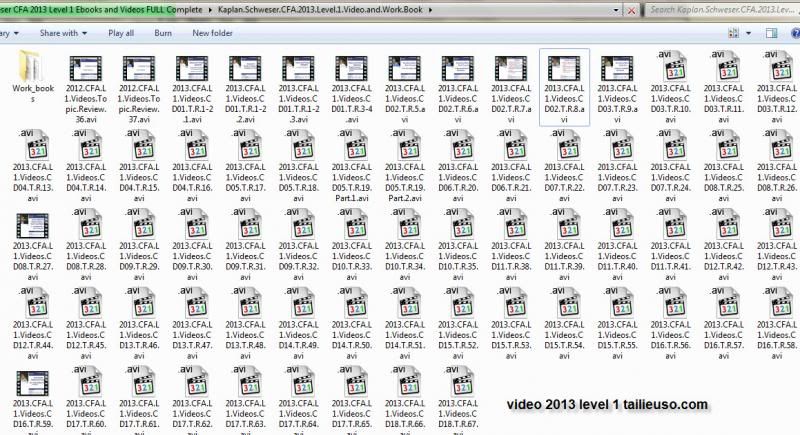Select CD08.T.R.27.avi video thumbnail
800x435 pixels.
(33, 226)
